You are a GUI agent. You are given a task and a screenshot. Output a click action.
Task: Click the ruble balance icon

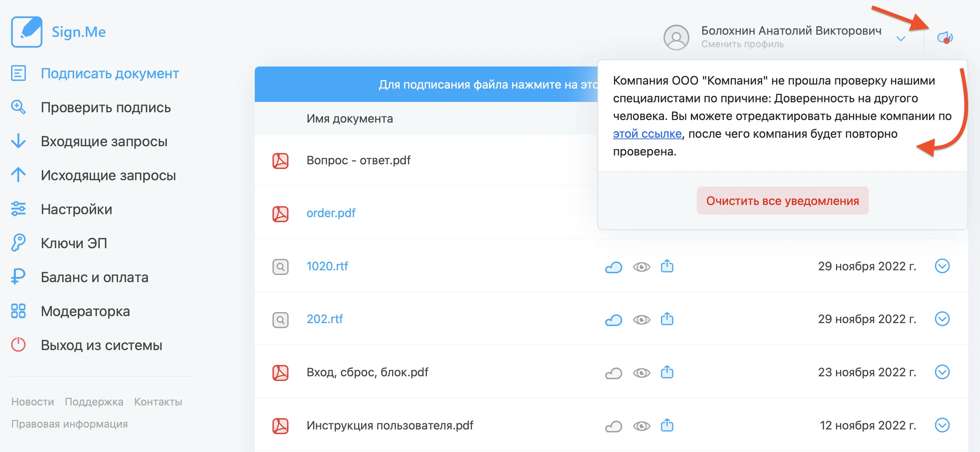[x=18, y=277]
